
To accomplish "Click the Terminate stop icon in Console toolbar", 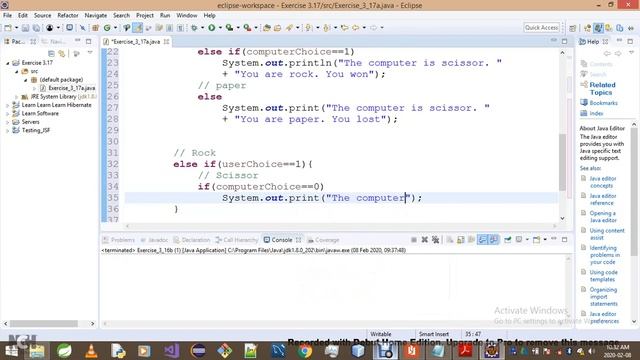I will (414, 240).
